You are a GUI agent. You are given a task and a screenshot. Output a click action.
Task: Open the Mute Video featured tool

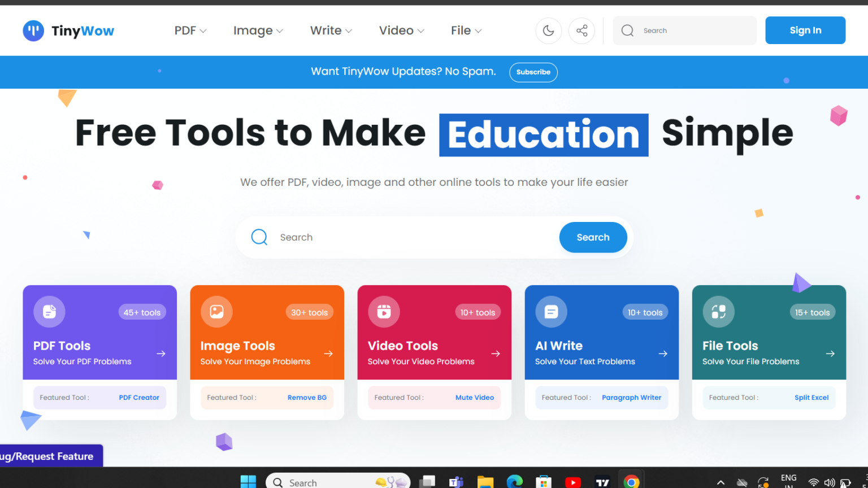(475, 398)
